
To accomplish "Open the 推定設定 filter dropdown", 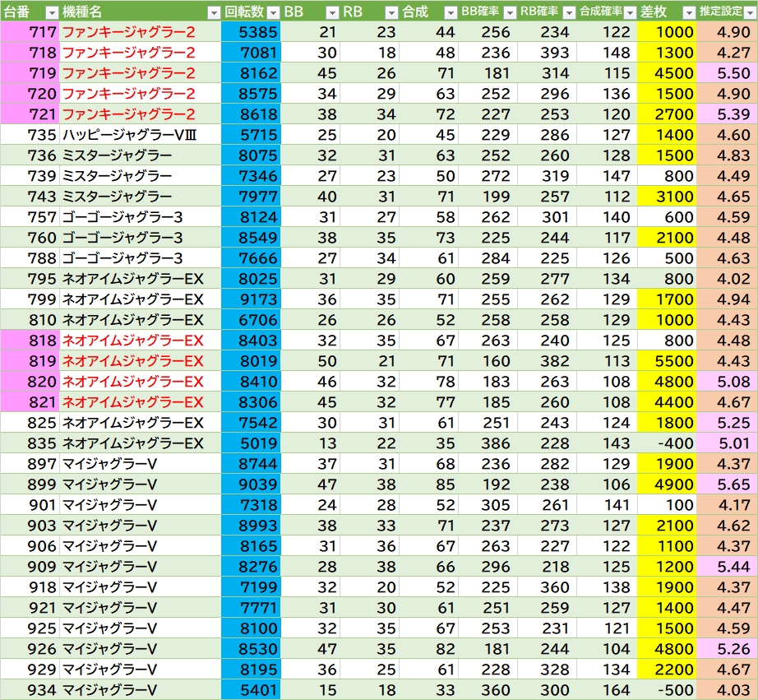I will tap(747, 12).
